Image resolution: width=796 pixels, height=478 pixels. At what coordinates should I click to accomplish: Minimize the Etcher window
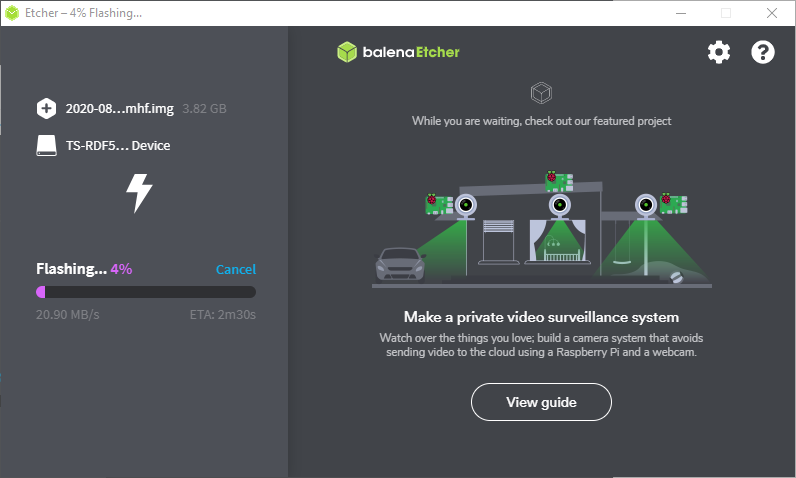click(681, 13)
